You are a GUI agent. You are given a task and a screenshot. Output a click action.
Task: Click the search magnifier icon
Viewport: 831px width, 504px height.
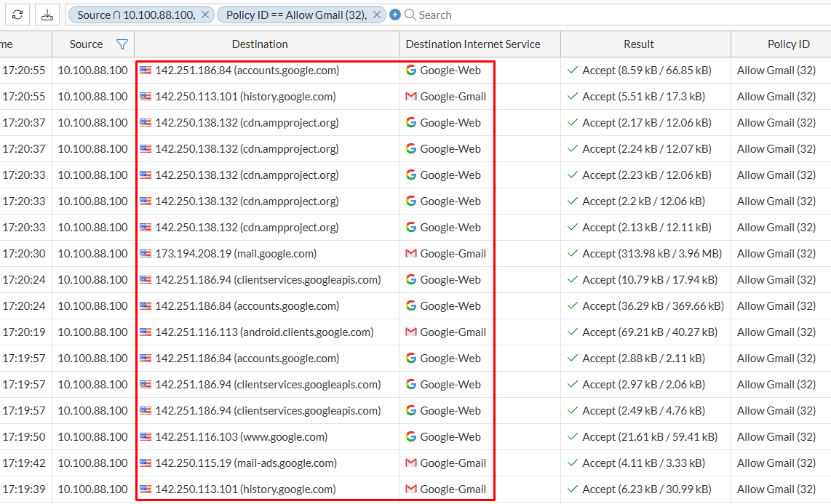point(411,15)
